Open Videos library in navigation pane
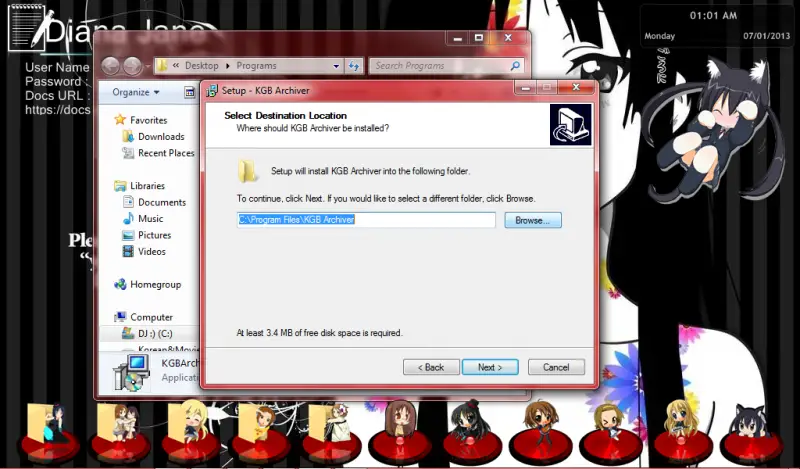The image size is (800, 469). [152, 252]
